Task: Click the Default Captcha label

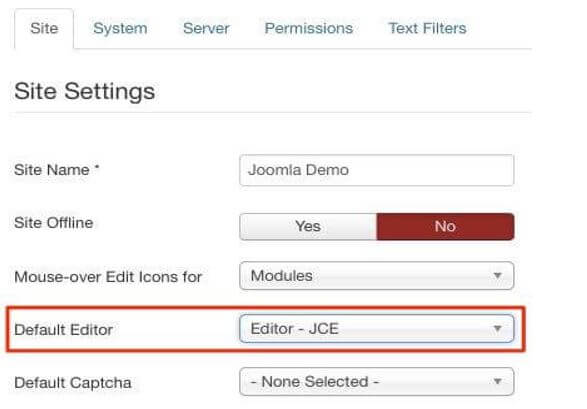Action: 73,383
